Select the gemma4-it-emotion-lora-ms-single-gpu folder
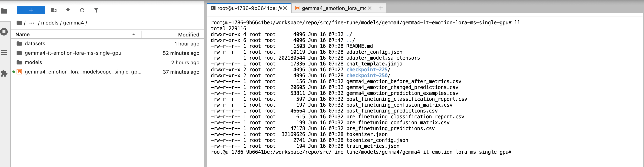 pyautogui.click(x=107, y=53)
